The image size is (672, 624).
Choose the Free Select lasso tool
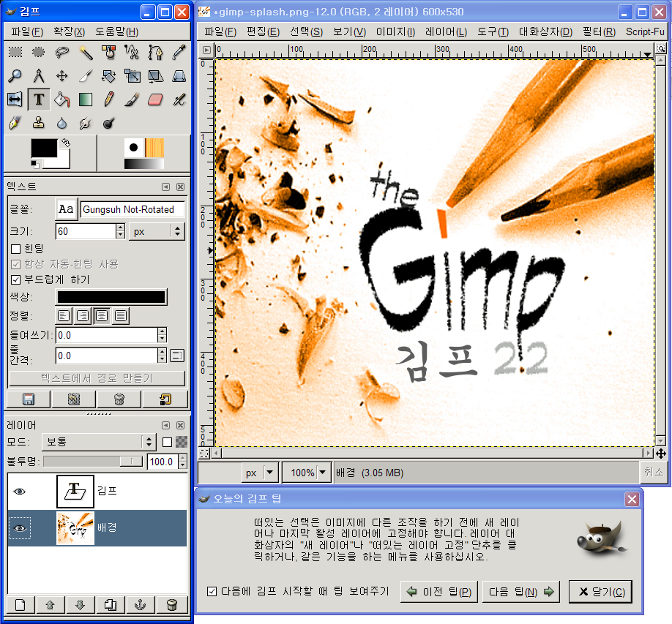(x=62, y=52)
